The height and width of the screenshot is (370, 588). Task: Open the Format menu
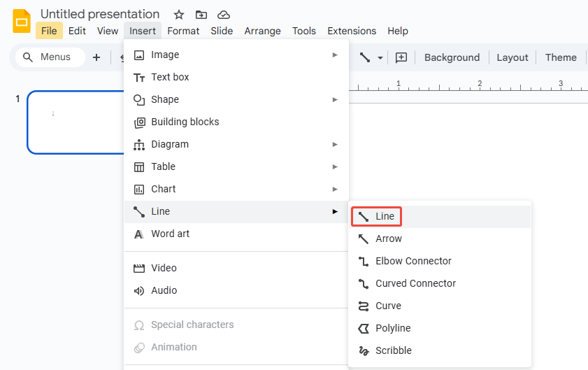[183, 31]
